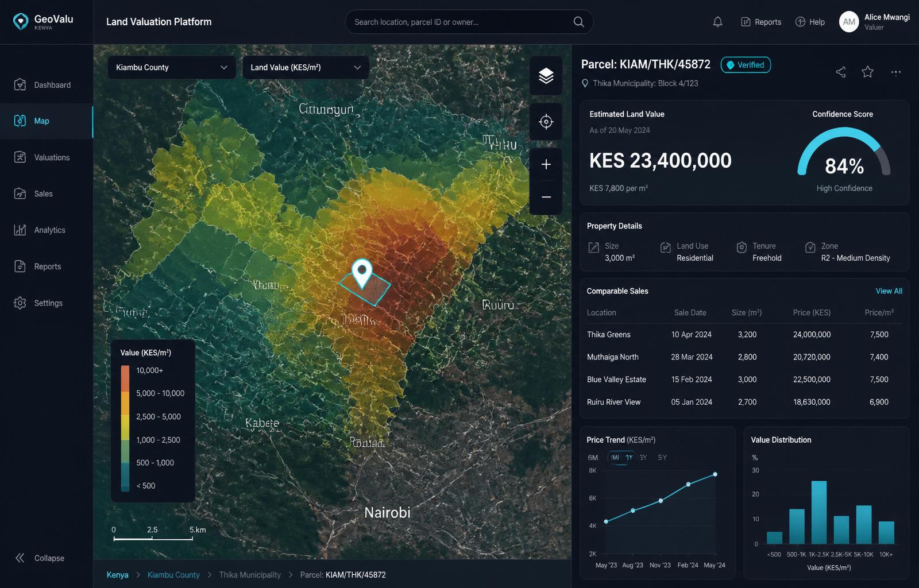Viewport: 919px width, 588px height.
Task: Open the parcel more options menu
Action: tap(896, 72)
